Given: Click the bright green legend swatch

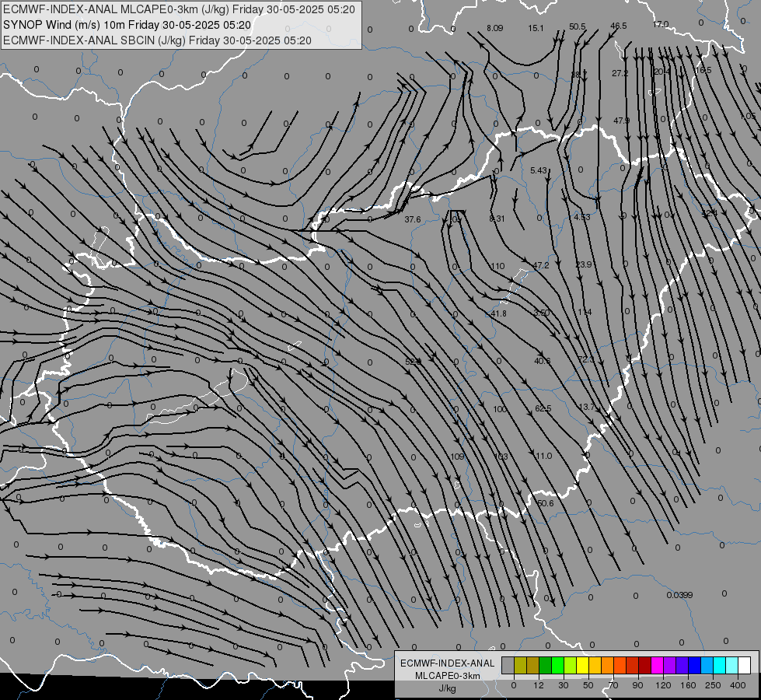Looking at the screenshot, I should pos(557,666).
